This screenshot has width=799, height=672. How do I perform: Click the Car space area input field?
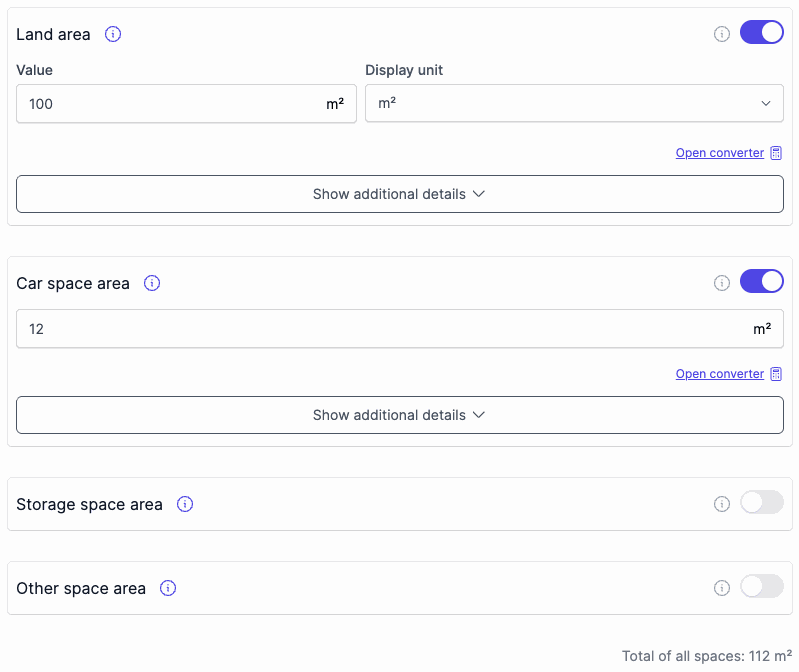[x=400, y=329]
